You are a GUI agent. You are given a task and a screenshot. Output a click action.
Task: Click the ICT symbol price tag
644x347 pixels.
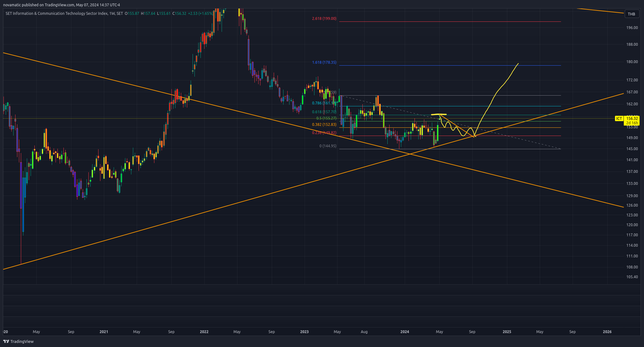[619, 119]
